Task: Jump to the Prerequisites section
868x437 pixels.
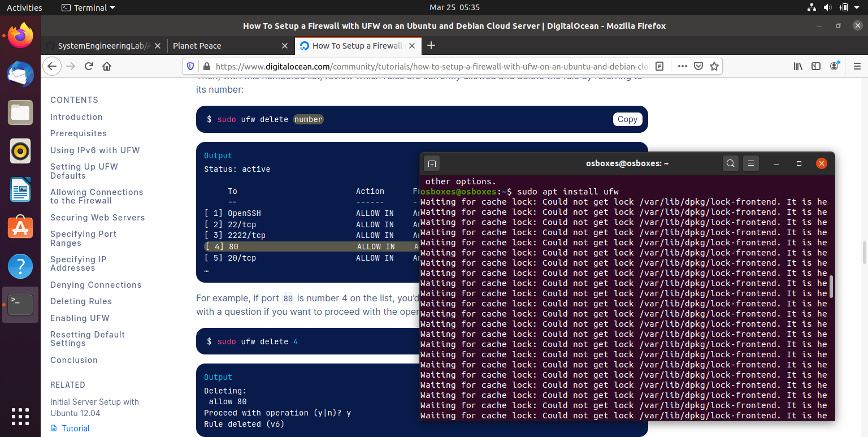Action: click(79, 133)
